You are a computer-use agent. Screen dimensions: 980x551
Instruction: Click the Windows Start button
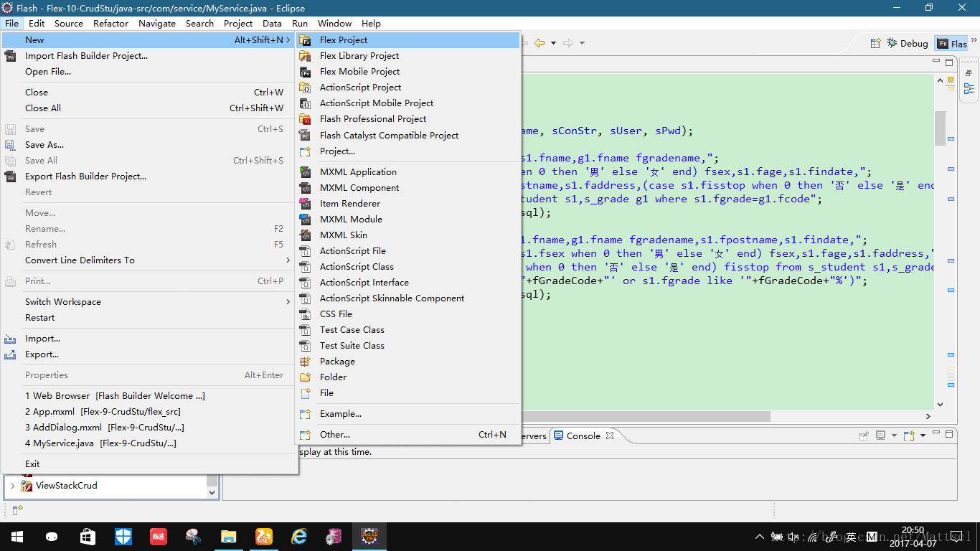point(17,537)
